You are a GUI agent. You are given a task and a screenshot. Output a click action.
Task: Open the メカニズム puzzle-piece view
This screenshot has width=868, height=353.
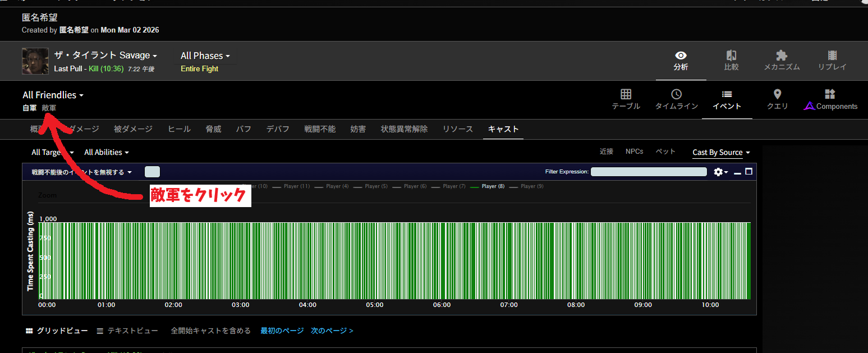[782, 61]
